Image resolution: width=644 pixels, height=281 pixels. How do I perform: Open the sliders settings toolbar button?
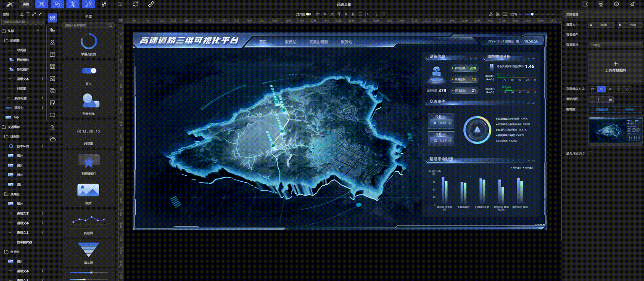point(73,4)
